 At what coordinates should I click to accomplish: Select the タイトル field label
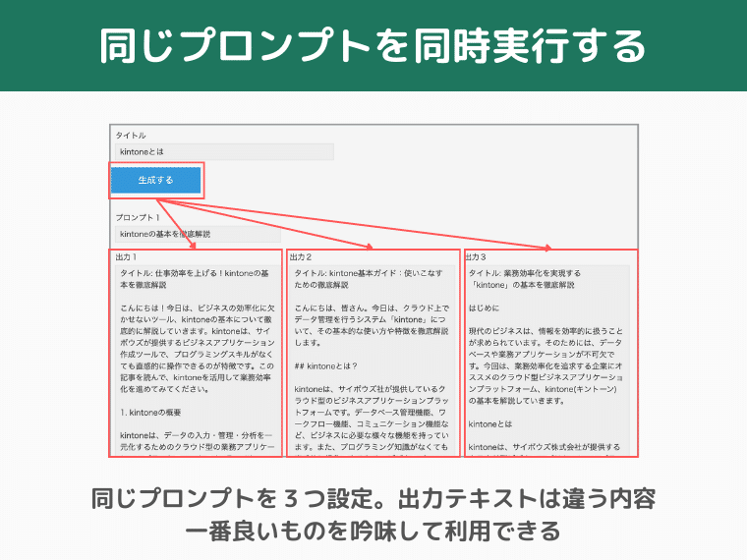(x=131, y=136)
